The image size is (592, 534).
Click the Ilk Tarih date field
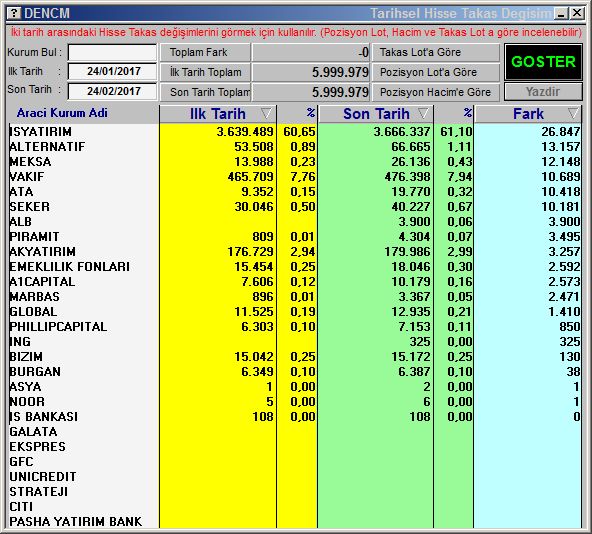coord(113,71)
